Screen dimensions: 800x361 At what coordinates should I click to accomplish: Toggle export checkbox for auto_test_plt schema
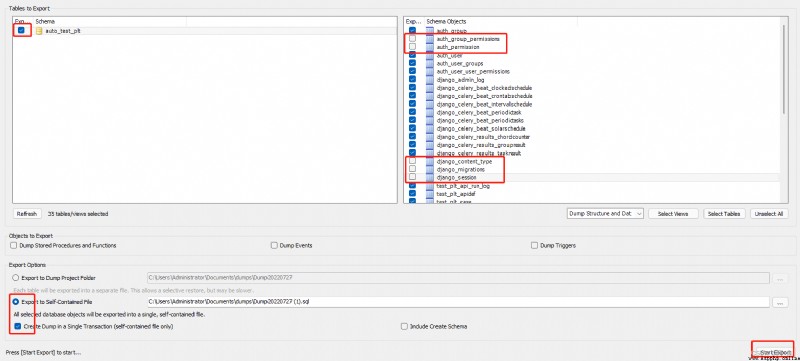(21, 30)
